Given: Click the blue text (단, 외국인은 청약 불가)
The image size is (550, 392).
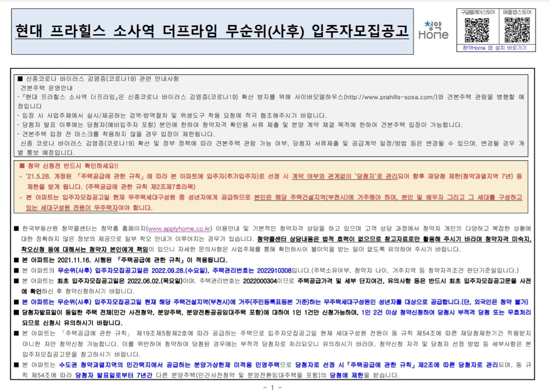Looking at the screenshot, I should (x=495, y=302).
